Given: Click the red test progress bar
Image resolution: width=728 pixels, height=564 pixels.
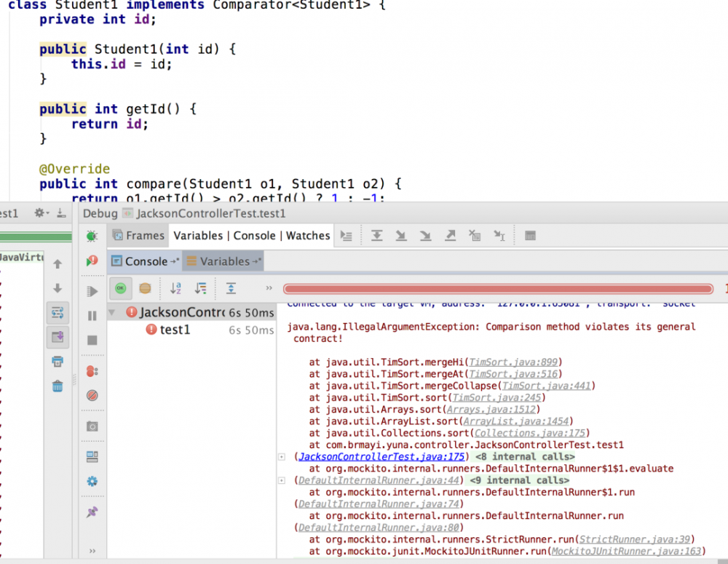Looking at the screenshot, I should point(498,289).
